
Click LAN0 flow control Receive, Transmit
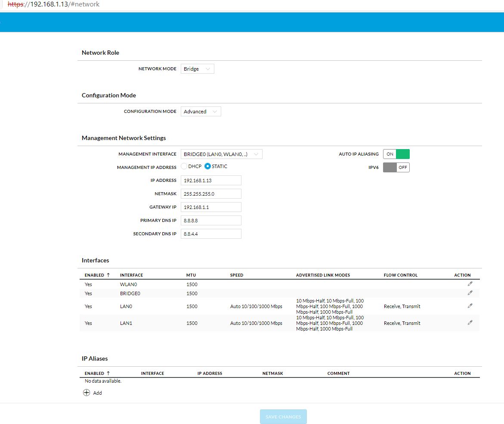(402, 306)
